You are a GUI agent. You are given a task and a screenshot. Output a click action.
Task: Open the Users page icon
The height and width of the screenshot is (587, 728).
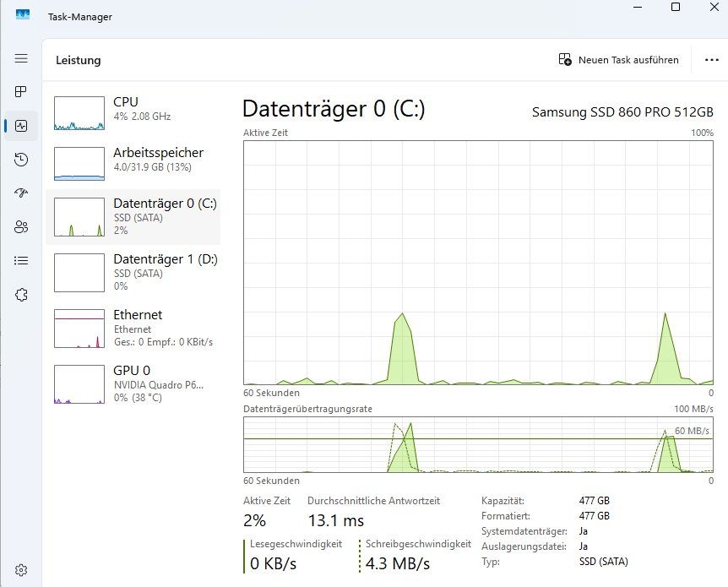point(21,227)
